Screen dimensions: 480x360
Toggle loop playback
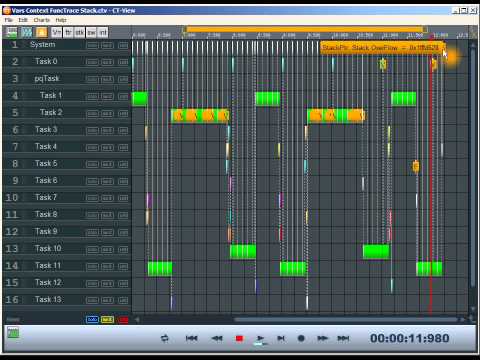pos(165,338)
